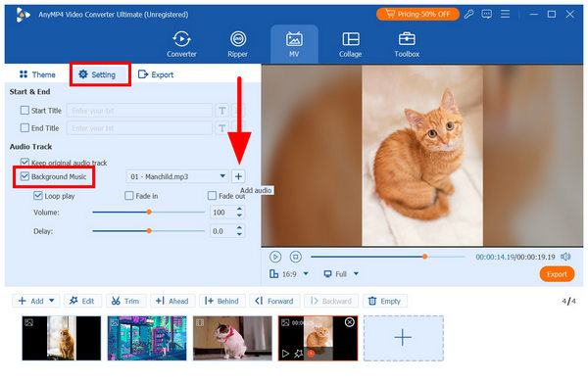Enable the Fade out checkbox

[213, 196]
